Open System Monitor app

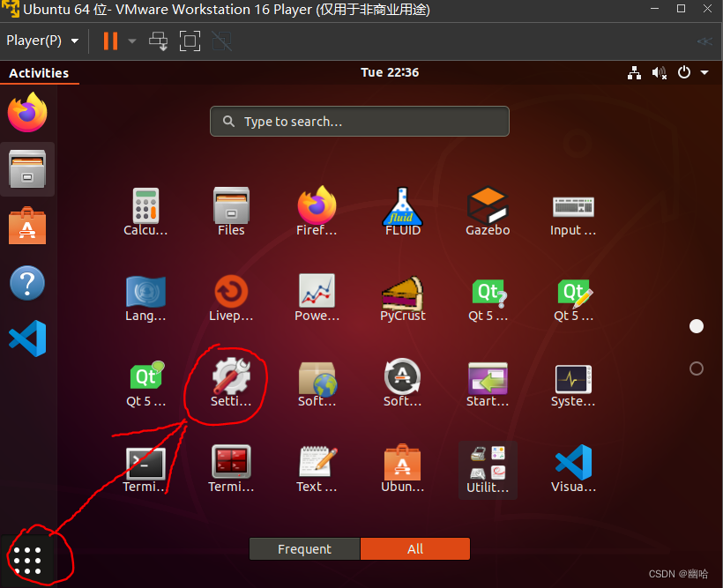click(x=573, y=384)
